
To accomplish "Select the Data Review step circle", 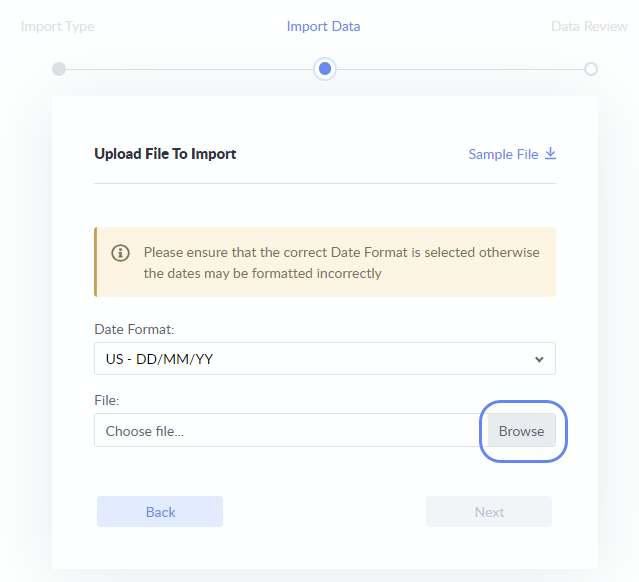I will (591, 69).
